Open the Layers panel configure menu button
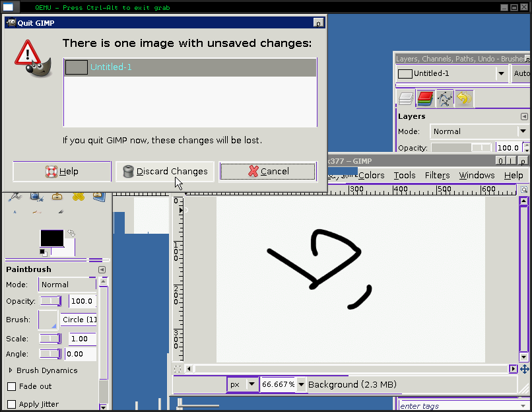This screenshot has height=412, width=532. (524, 117)
